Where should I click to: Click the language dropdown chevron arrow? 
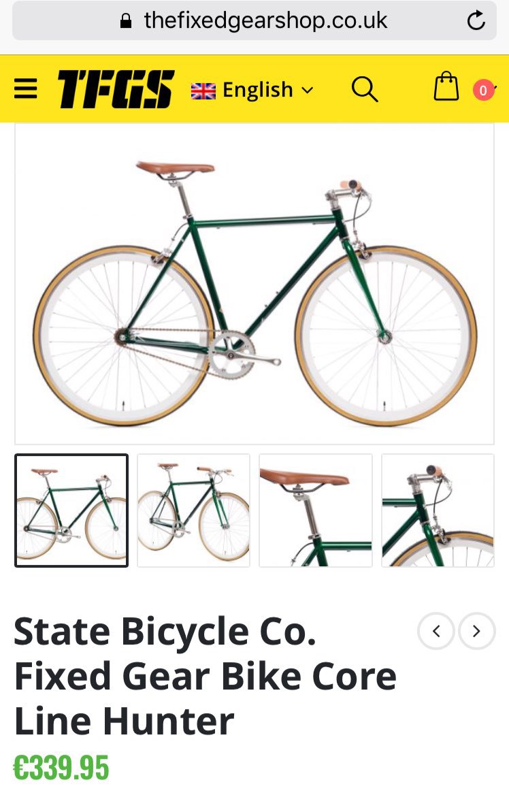pyautogui.click(x=307, y=90)
